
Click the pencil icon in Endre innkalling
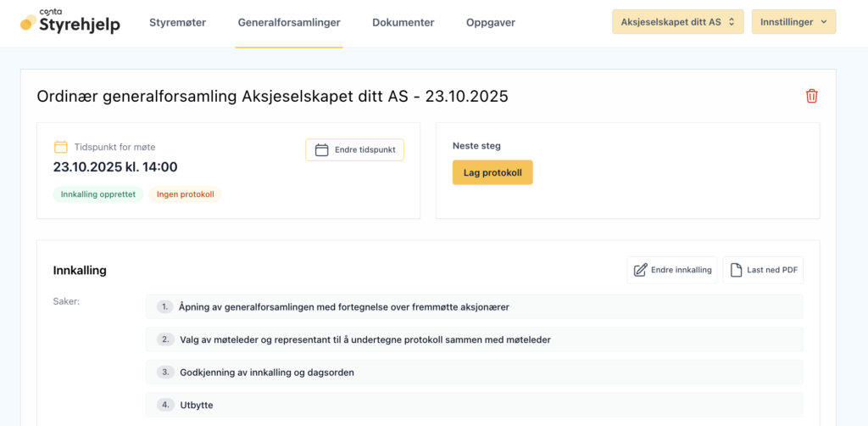[x=640, y=270]
